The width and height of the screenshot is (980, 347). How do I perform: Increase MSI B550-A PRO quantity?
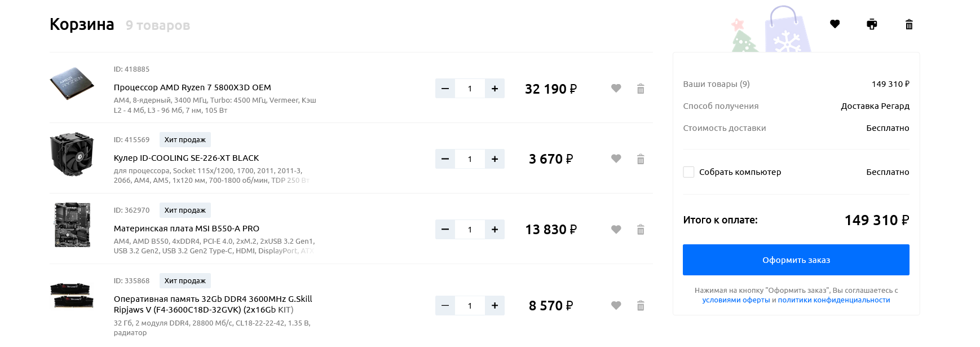[x=495, y=230]
